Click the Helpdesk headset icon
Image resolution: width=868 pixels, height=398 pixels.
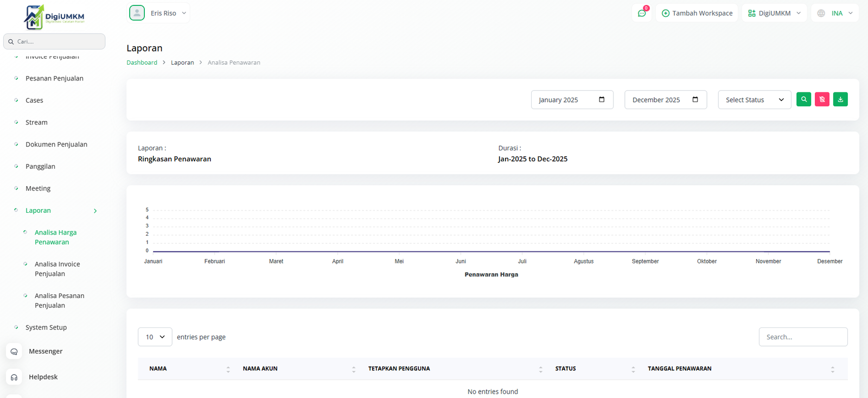(x=14, y=377)
